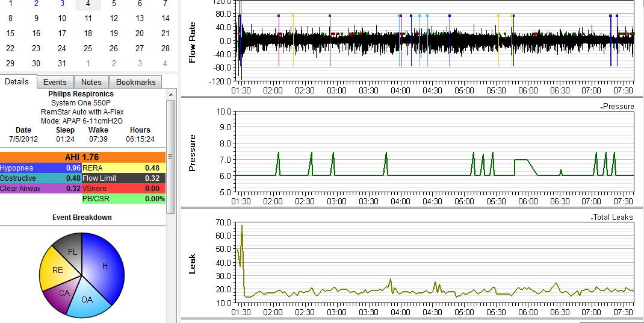Select calendar date 5

tap(114, 3)
